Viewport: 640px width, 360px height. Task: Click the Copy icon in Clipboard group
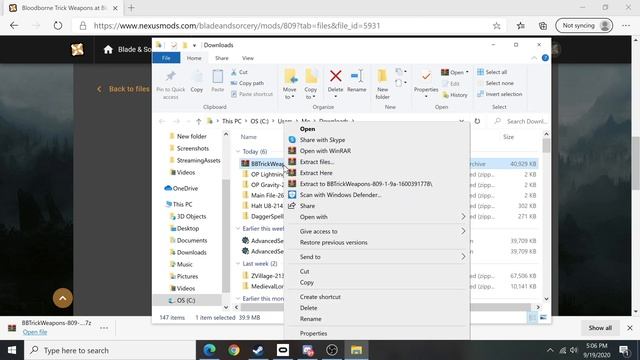coord(197,77)
